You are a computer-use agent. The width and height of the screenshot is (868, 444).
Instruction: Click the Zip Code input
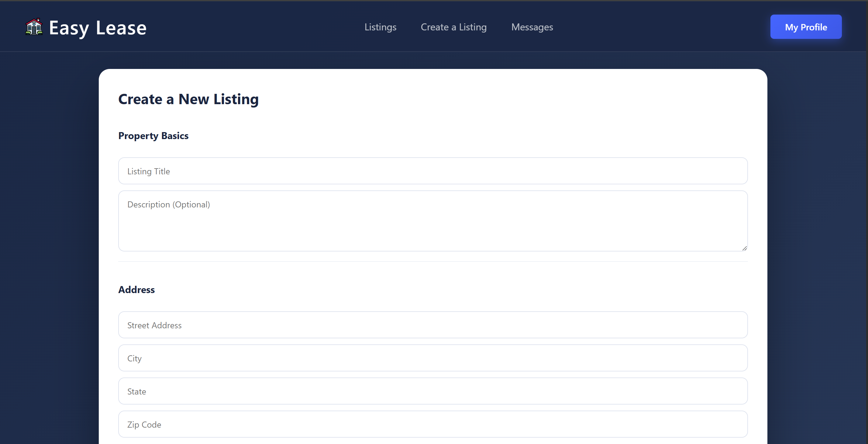(433, 424)
